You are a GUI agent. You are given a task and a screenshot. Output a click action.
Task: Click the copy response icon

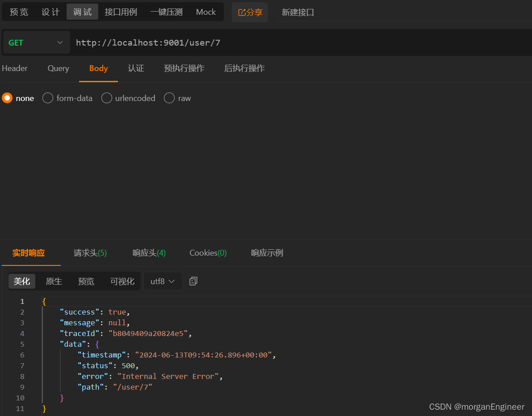[193, 281]
